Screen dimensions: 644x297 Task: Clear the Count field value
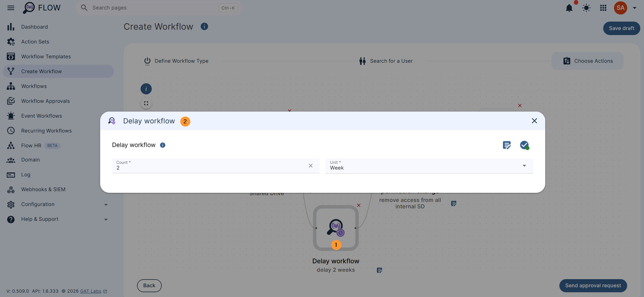click(x=311, y=166)
